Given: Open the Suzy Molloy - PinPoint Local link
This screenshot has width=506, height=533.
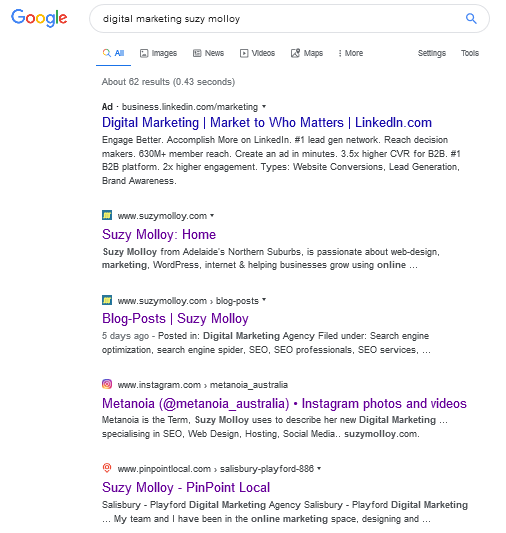Looking at the screenshot, I should 186,487.
